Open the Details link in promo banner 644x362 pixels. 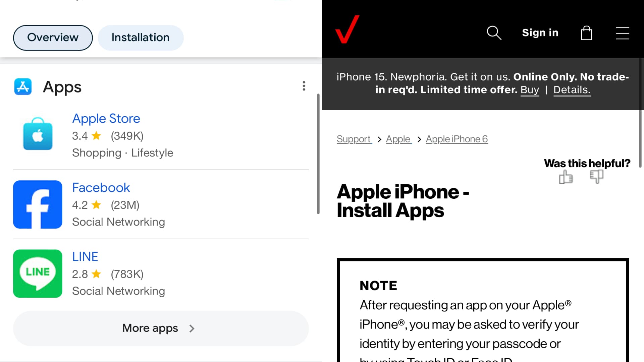click(x=572, y=90)
